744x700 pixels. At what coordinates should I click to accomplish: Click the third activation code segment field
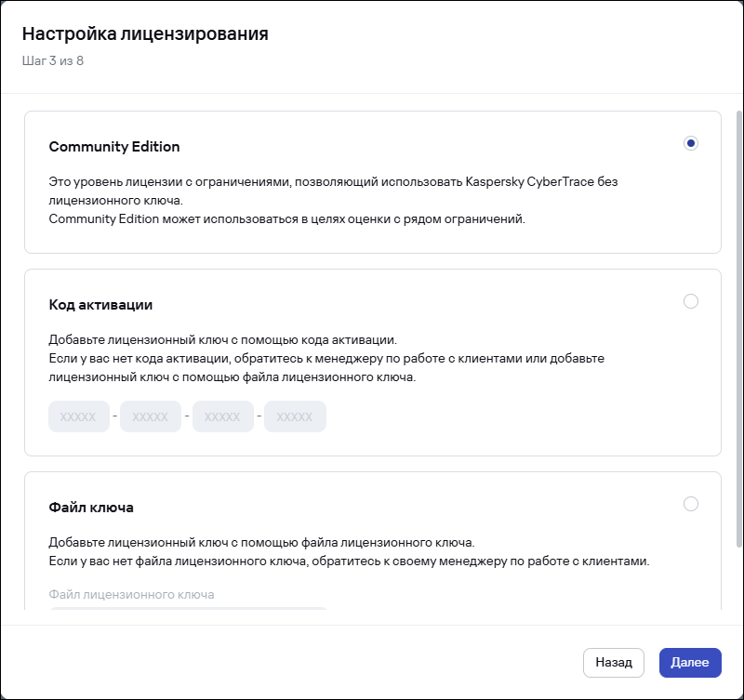(222, 417)
